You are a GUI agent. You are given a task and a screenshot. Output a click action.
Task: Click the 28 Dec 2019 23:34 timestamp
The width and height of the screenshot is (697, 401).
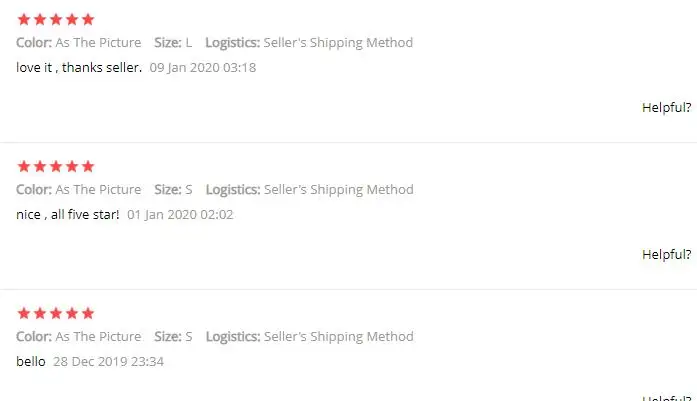tap(108, 361)
